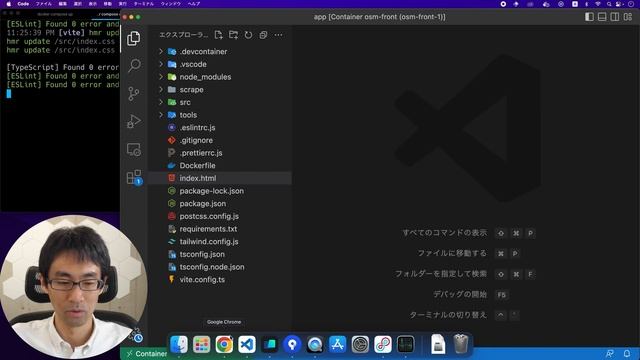
Task: Open App Store from the Dock
Action: (338, 344)
